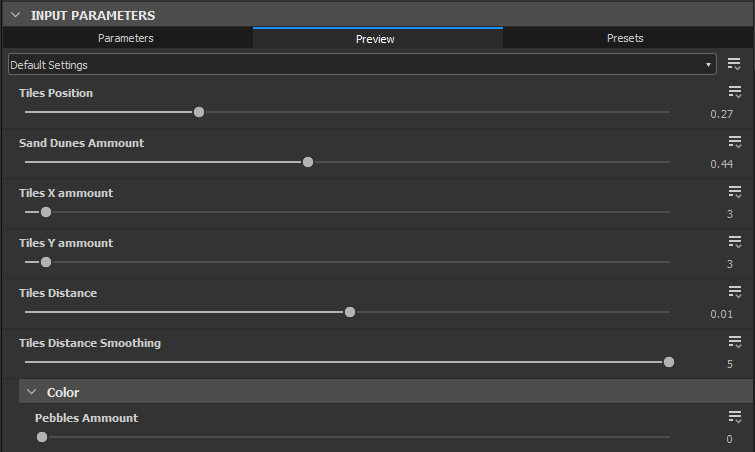This screenshot has width=755, height=452.
Task: Open the Default Settings preset dropdown
Action: point(362,65)
